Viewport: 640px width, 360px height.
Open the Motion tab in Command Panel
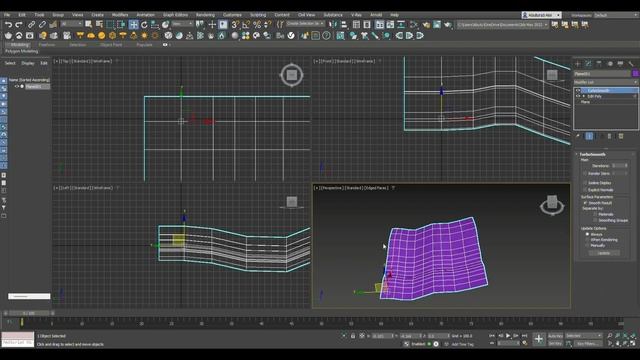pyautogui.click(x=610, y=64)
